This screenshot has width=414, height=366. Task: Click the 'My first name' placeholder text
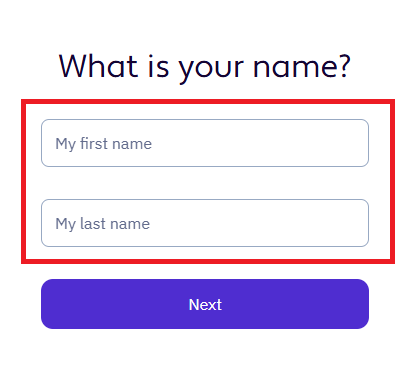(103, 144)
